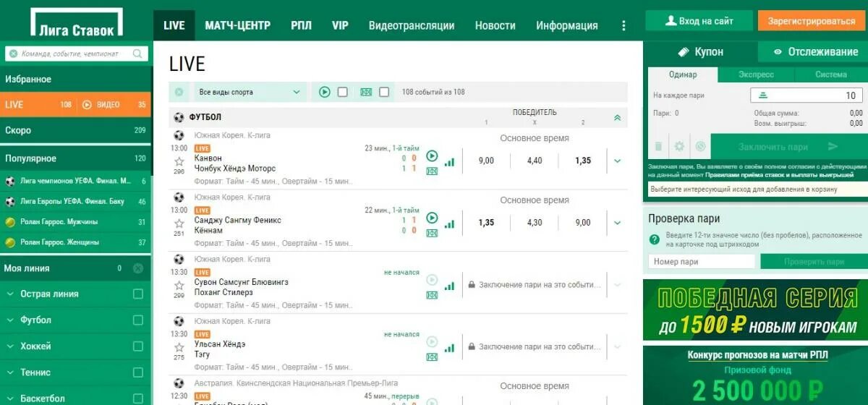Open statistics bars icon for Ульсан Хёндэ match
The width and height of the screenshot is (868, 405).
pyautogui.click(x=450, y=348)
